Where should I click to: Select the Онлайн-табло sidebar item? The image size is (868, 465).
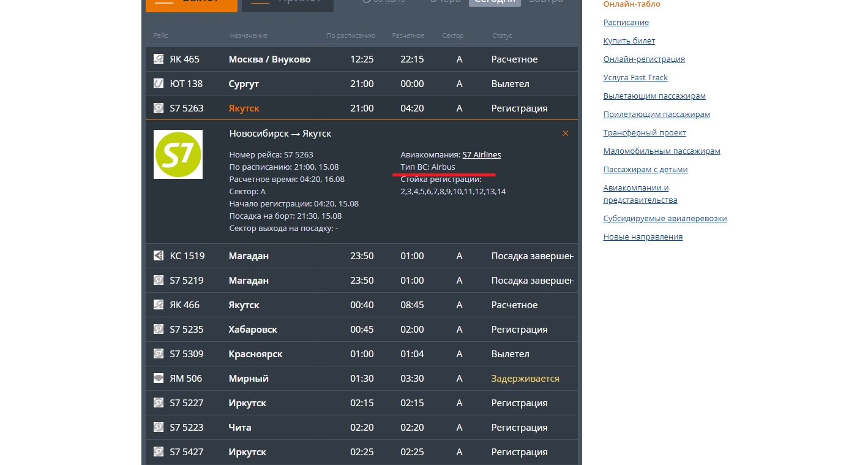point(632,4)
